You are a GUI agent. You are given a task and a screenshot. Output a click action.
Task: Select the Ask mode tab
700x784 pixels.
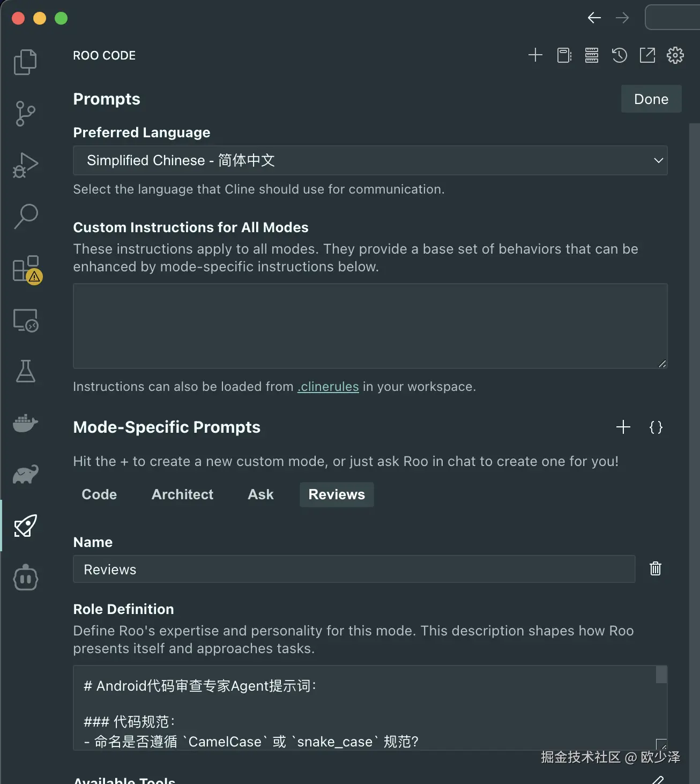point(260,494)
